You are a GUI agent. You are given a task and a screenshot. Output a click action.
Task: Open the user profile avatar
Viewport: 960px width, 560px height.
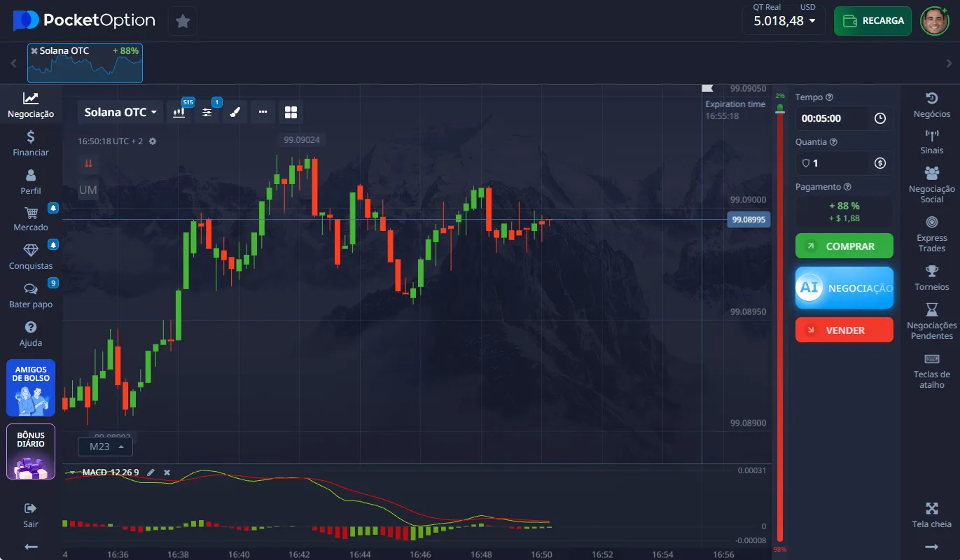pos(934,21)
